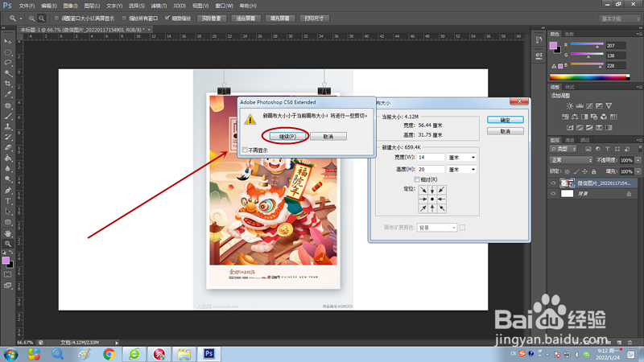Screen dimensions: 644x362
Task: Open the History panel icon
Action: 539,39
